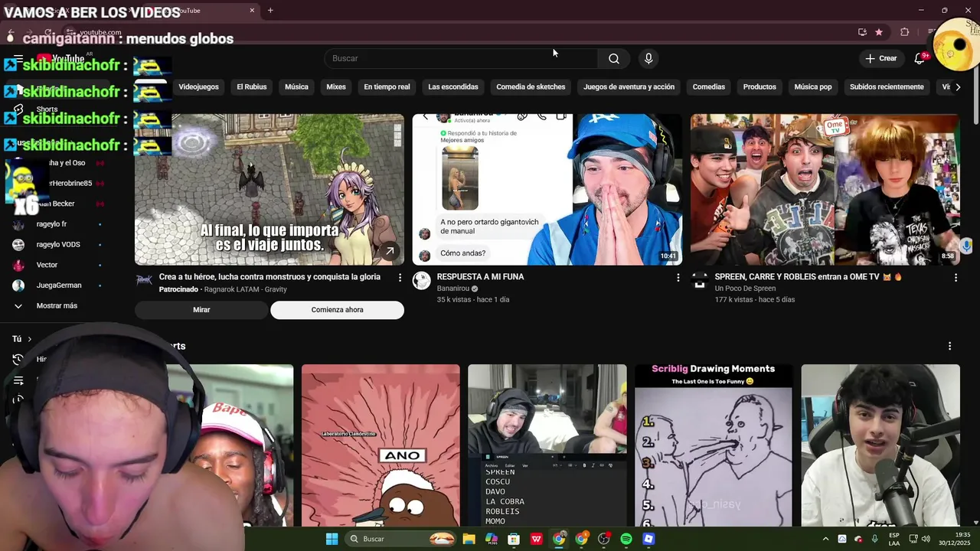This screenshot has height=551, width=980.
Task: Select the Música pop chip
Action: point(813,86)
